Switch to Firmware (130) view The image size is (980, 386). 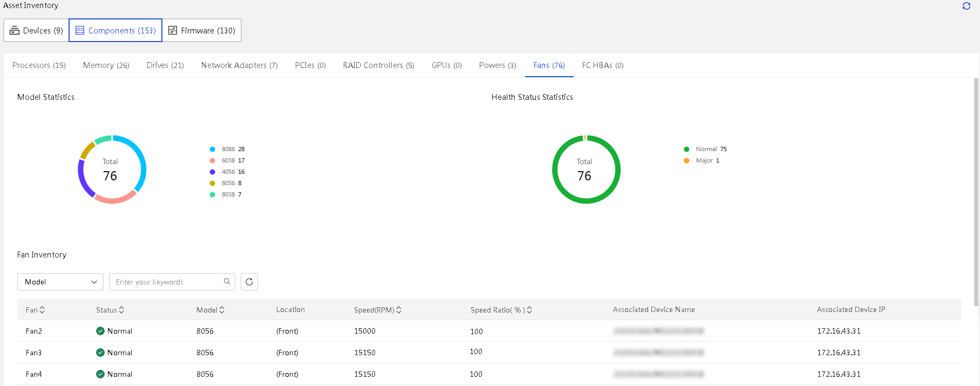(202, 30)
